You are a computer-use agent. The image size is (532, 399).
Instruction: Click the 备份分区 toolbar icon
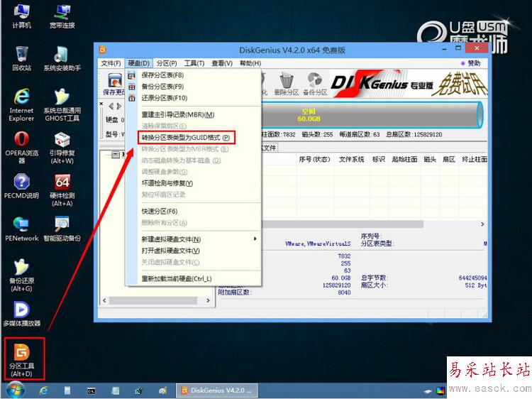click(315, 84)
